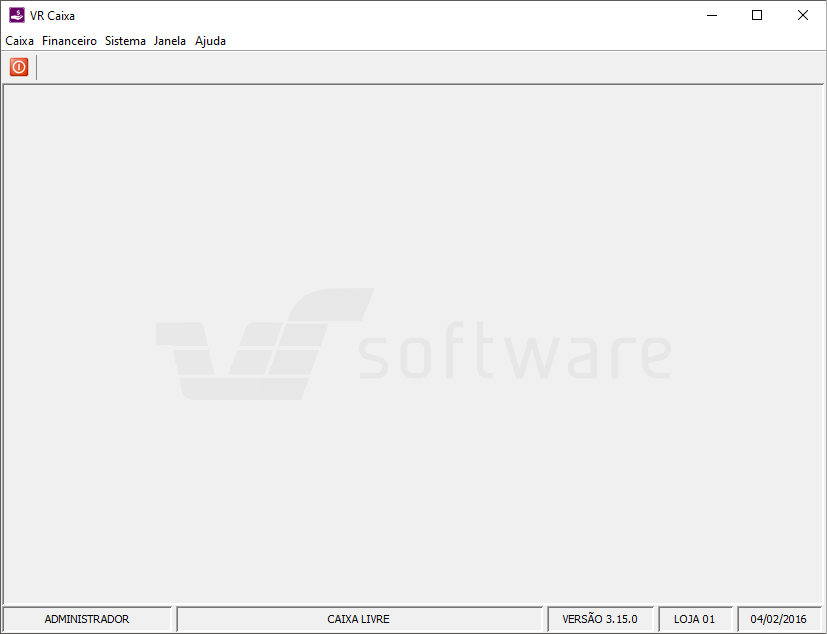
Task: Open the Ajuda menu
Action: [x=210, y=41]
